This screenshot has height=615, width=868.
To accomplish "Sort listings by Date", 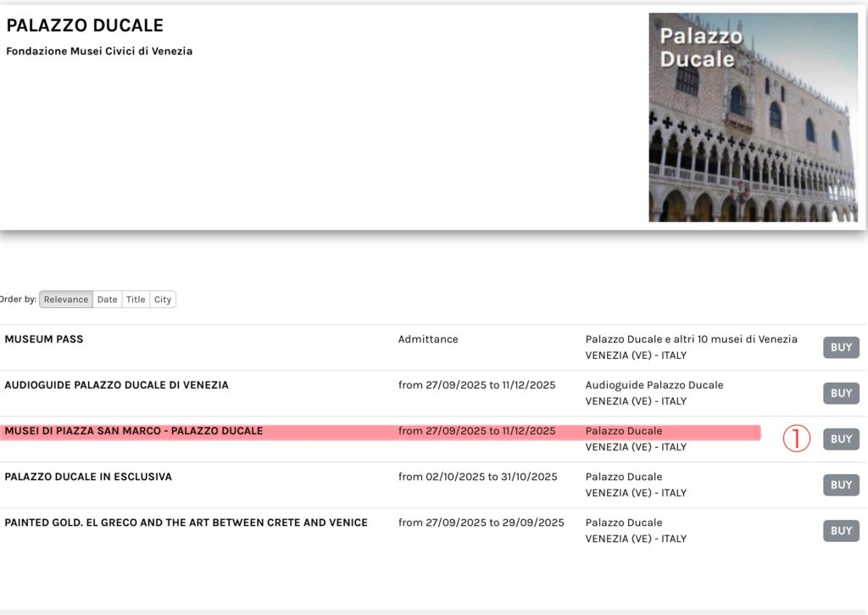I will click(x=107, y=299).
